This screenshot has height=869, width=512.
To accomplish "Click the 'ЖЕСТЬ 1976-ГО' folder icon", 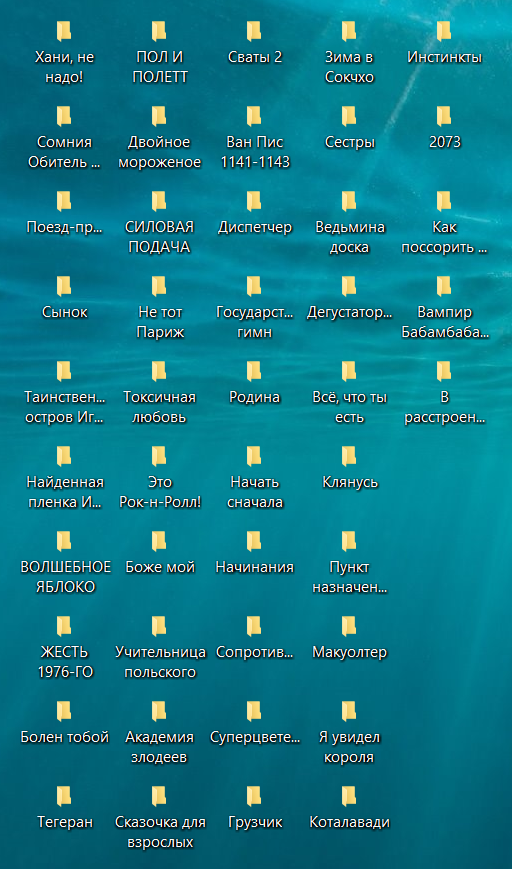I will 64,627.
